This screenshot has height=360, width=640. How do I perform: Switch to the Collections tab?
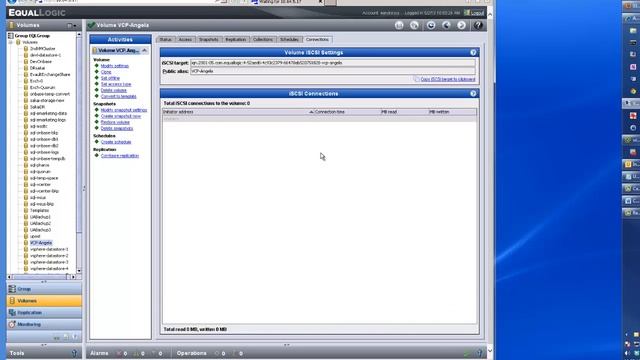263,40
